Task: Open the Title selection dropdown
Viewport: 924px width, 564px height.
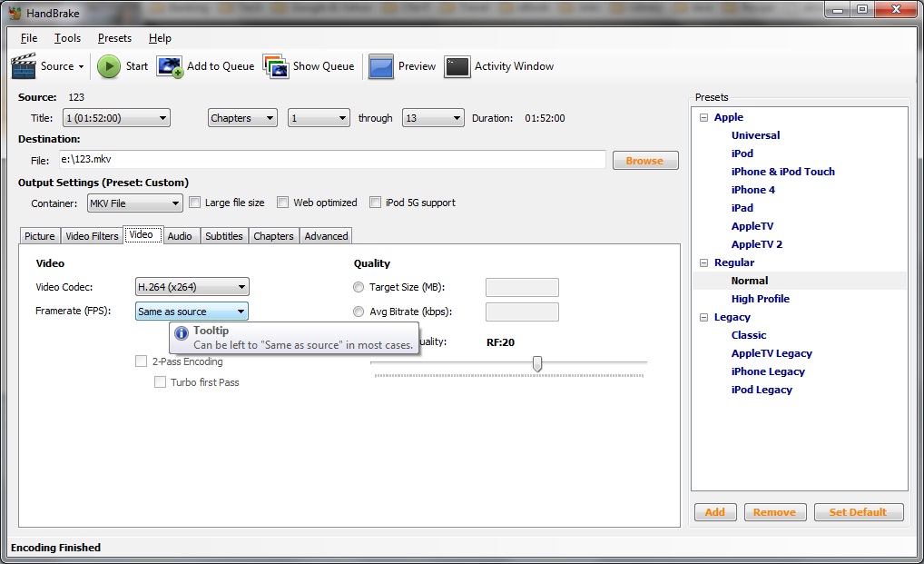Action: tap(115, 118)
